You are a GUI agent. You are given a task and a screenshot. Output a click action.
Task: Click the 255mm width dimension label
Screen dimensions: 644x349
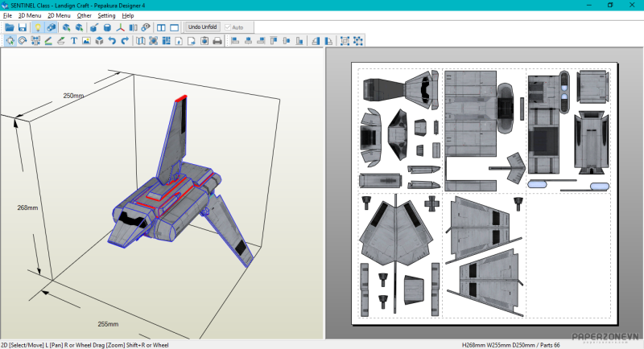(108, 324)
